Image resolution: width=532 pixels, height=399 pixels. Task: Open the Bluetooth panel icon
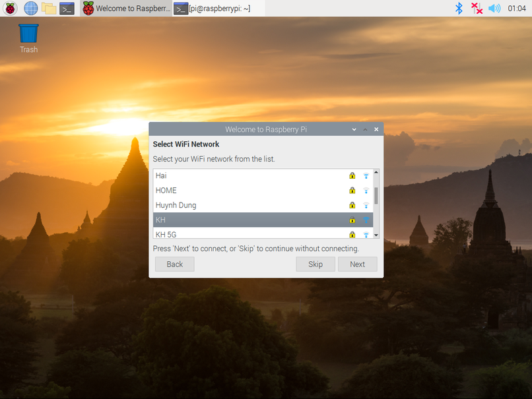459,8
